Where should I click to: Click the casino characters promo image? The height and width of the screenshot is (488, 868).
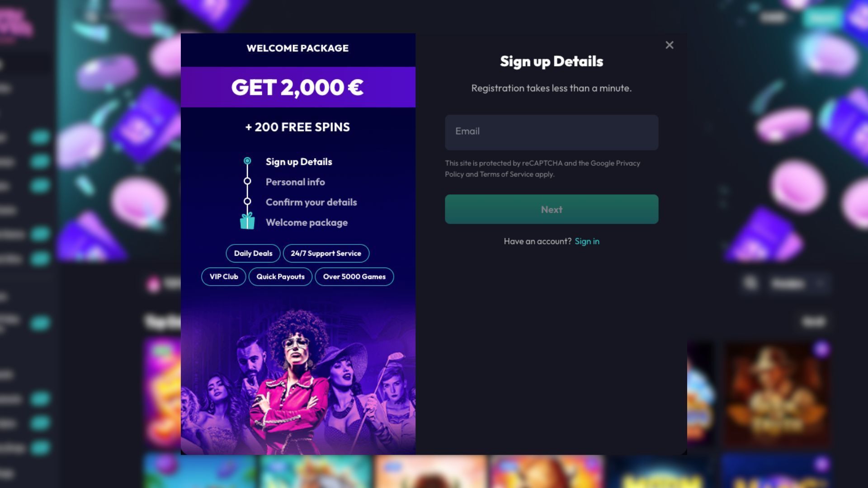click(298, 384)
